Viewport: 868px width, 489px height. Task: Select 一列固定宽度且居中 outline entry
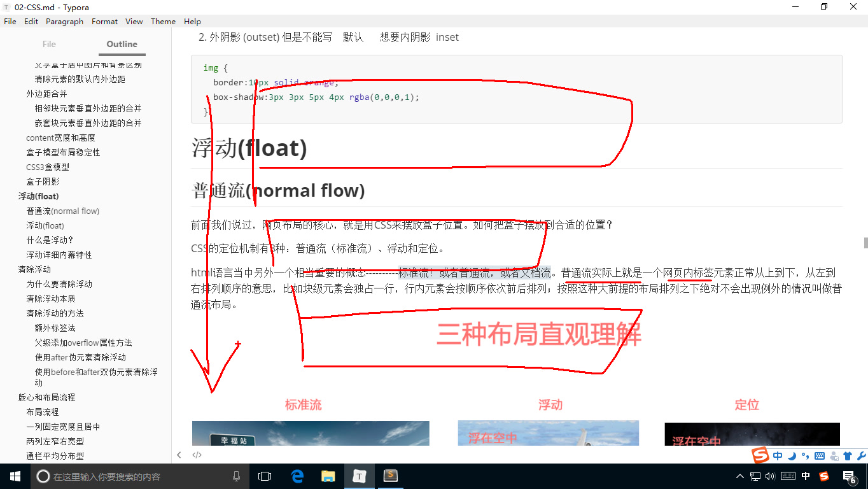pos(63,427)
